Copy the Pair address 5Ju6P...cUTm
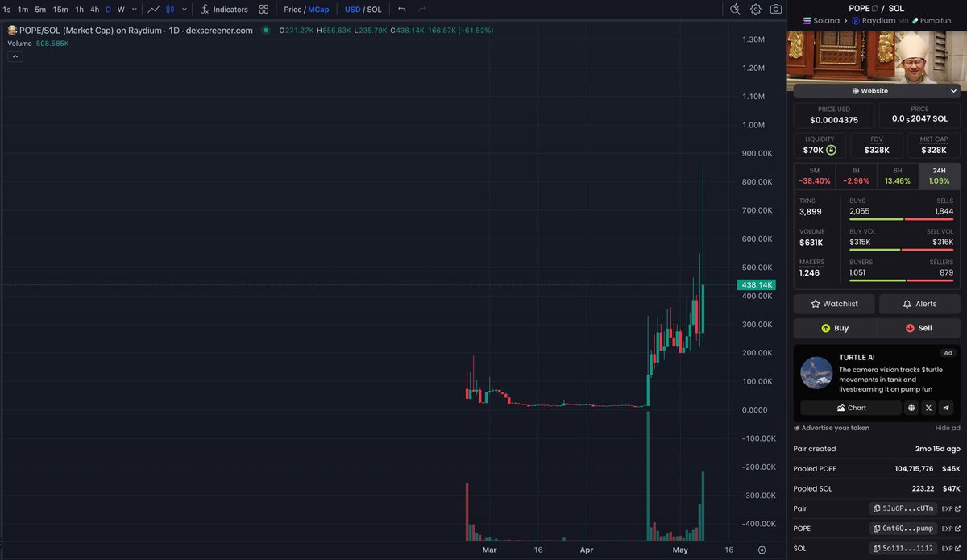The height and width of the screenshot is (560, 967). (904, 508)
